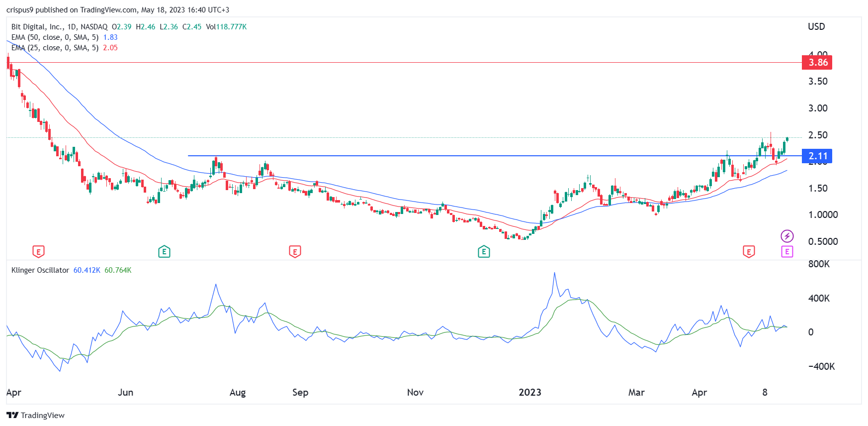Click the TradingView logo at bottom left
The width and height of the screenshot is (868, 426).
click(36, 415)
